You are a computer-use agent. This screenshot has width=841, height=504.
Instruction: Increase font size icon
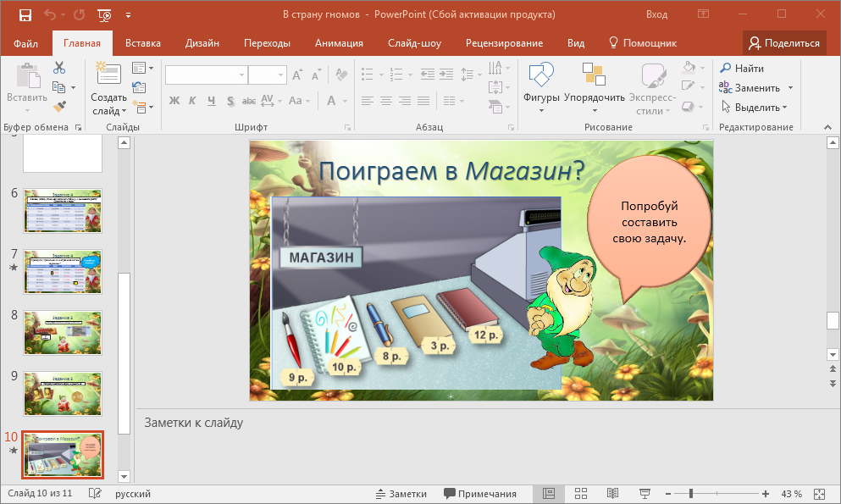pos(297,75)
